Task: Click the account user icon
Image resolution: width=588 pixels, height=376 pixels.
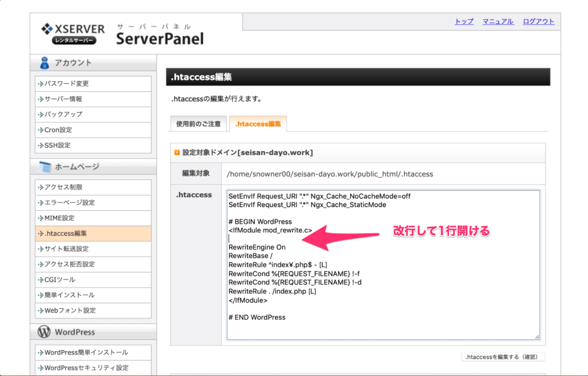Action: pyautogui.click(x=44, y=63)
